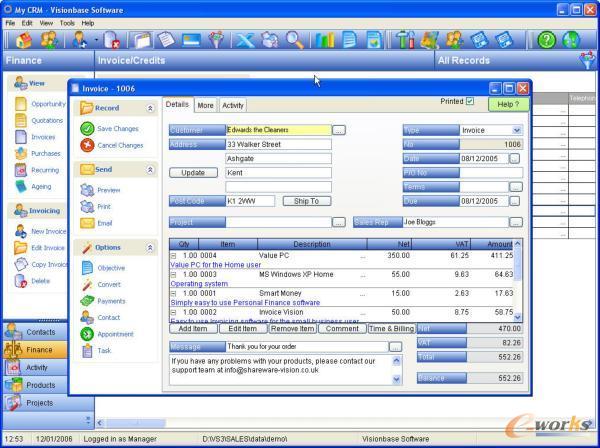Click the green help icon in main toolbar
Viewport: 600px width, 448px height.
(x=546, y=40)
